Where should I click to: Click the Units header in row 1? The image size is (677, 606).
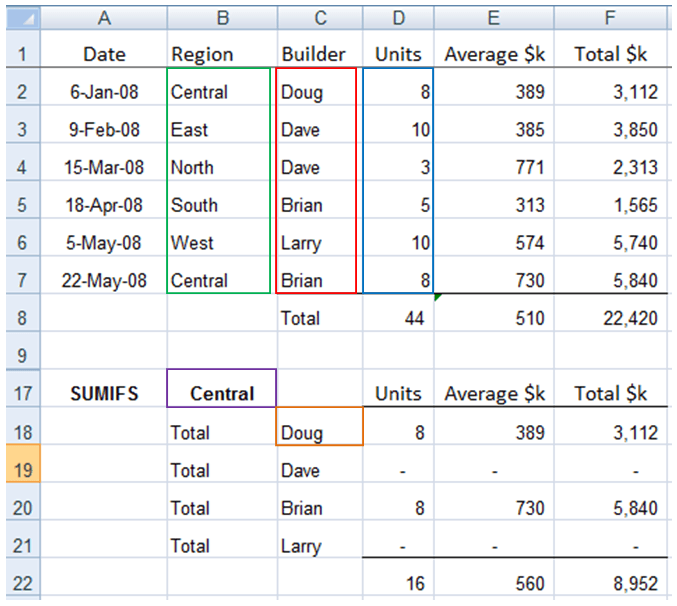tap(398, 48)
